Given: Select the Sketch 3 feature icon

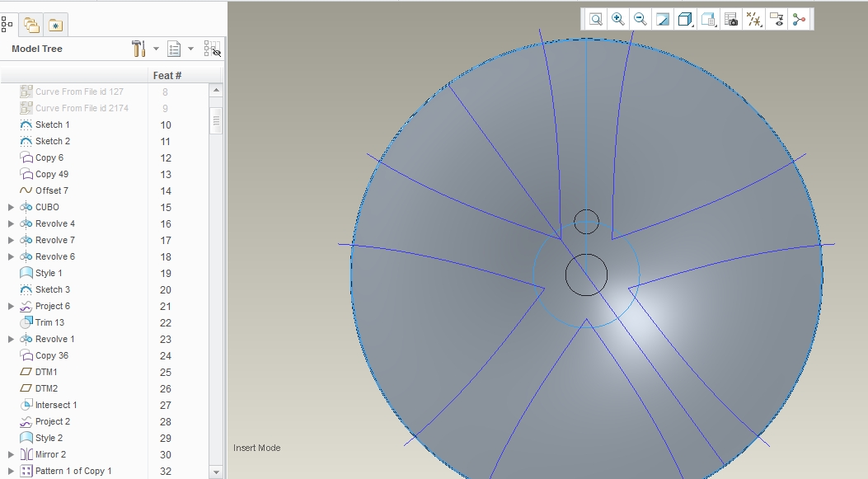Looking at the screenshot, I should (26, 289).
